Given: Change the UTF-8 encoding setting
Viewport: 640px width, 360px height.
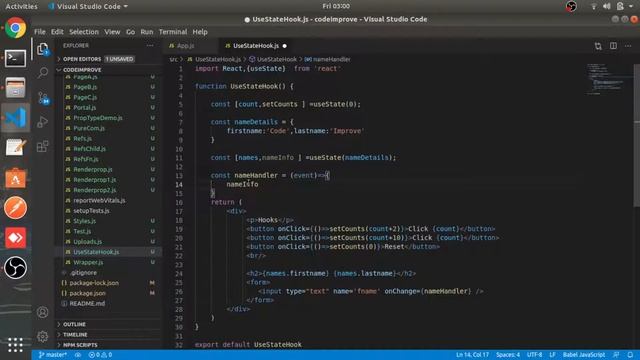Looking at the screenshot, I should 534,355.
